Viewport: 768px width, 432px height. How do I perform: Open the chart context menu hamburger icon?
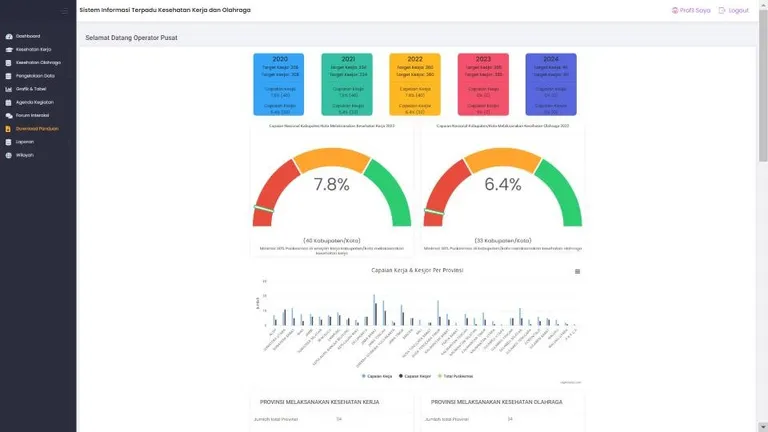[x=577, y=271]
